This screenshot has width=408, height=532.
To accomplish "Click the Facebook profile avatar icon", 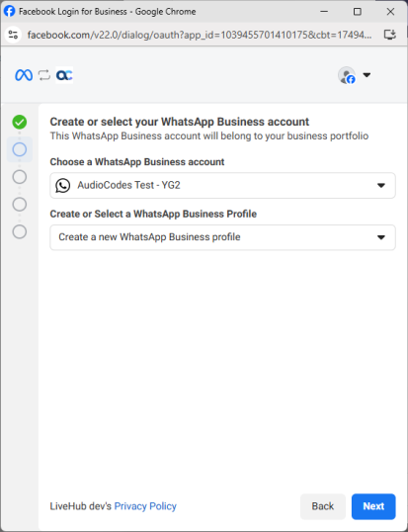I will [x=347, y=75].
